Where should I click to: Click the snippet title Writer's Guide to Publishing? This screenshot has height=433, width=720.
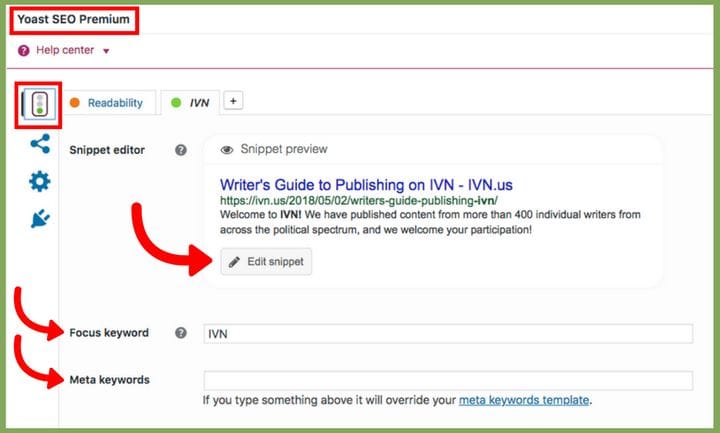point(366,185)
